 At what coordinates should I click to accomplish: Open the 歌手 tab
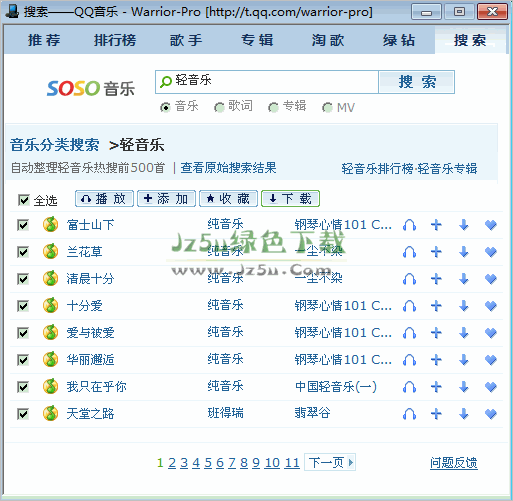point(186,40)
